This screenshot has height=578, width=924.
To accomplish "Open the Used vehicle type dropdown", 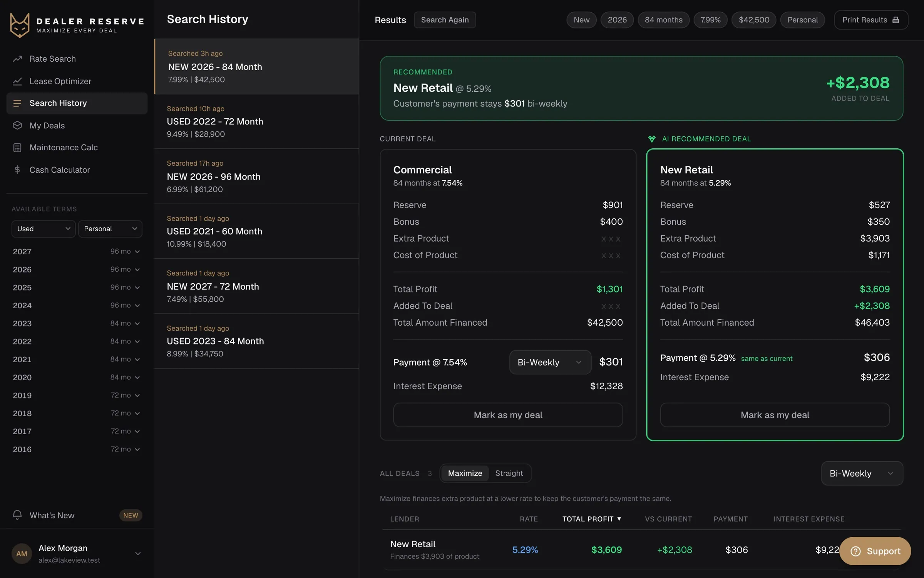I will point(44,229).
